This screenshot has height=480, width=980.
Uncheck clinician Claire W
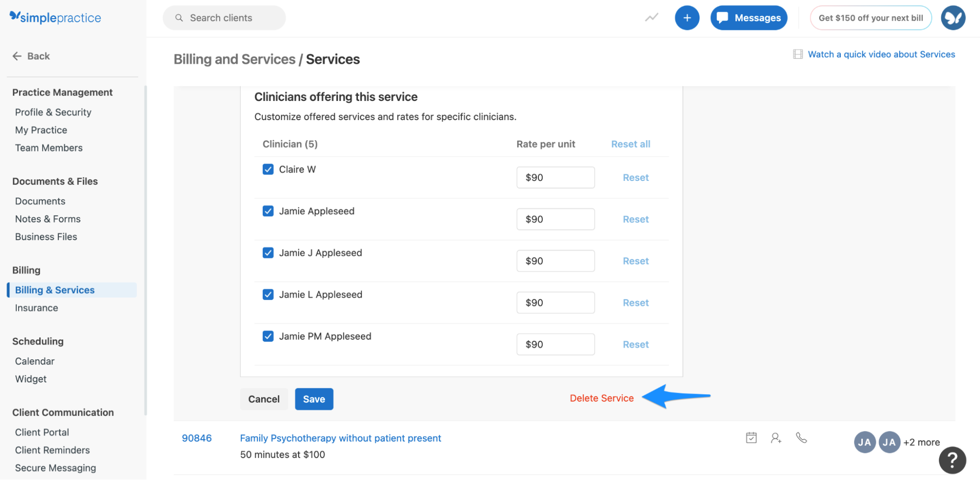[x=268, y=169]
